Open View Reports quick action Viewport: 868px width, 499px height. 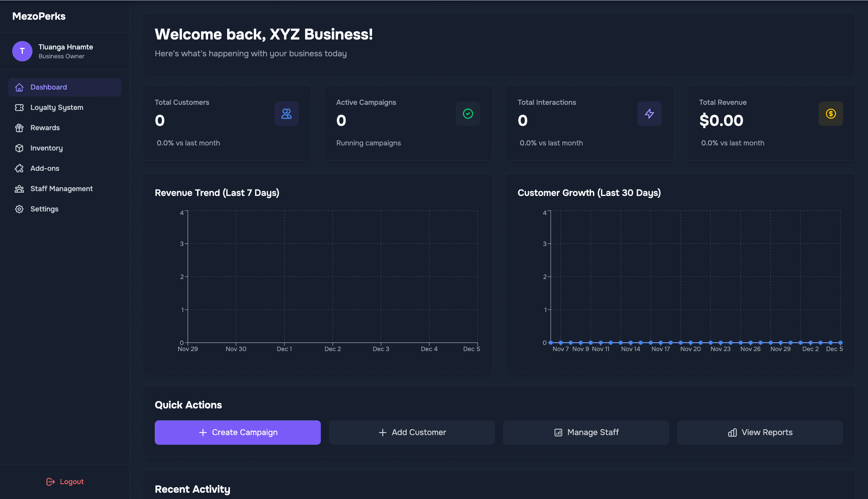point(759,432)
